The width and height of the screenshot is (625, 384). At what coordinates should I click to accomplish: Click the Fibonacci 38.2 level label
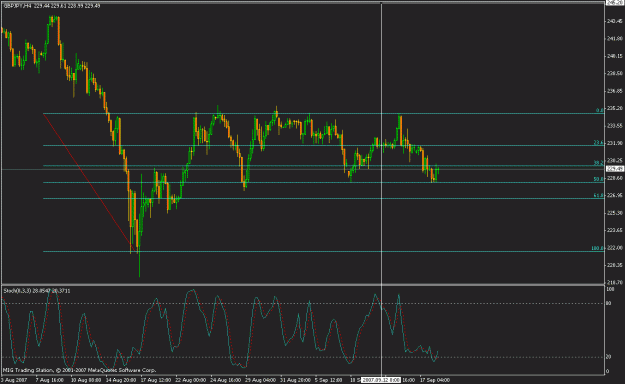point(598,163)
